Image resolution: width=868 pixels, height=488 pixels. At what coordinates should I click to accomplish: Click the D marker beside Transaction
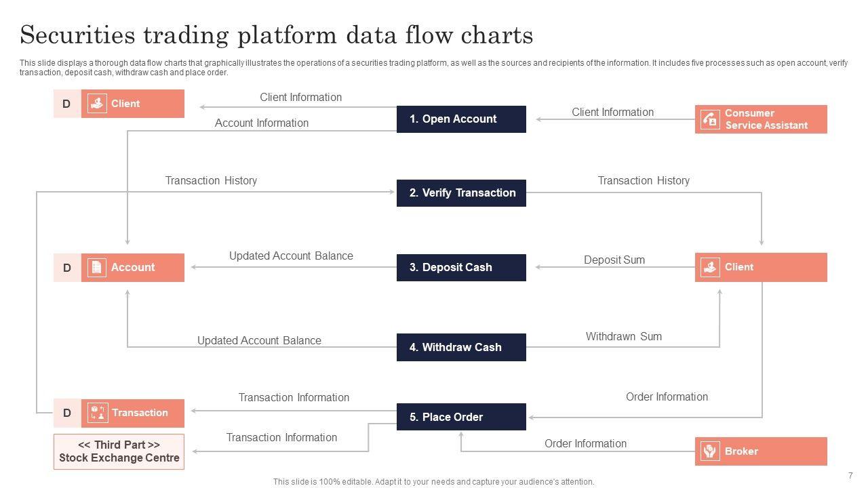[67, 413]
